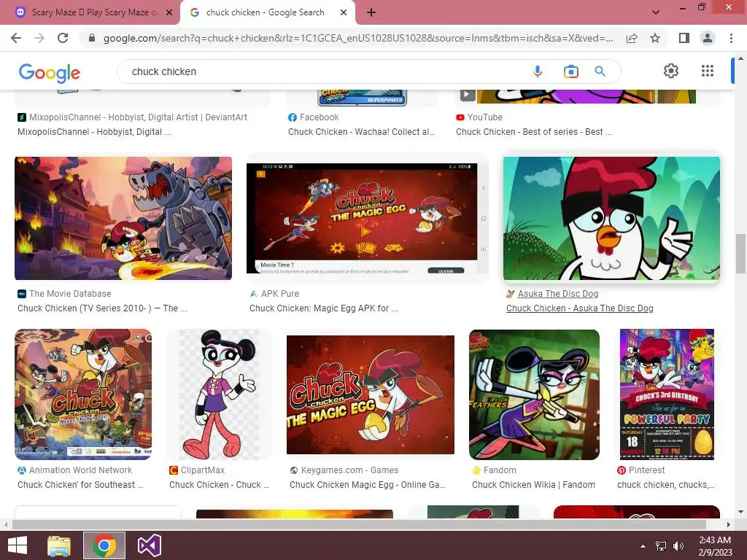Close the Scary Maze tab
The height and width of the screenshot is (560, 747).
(169, 12)
